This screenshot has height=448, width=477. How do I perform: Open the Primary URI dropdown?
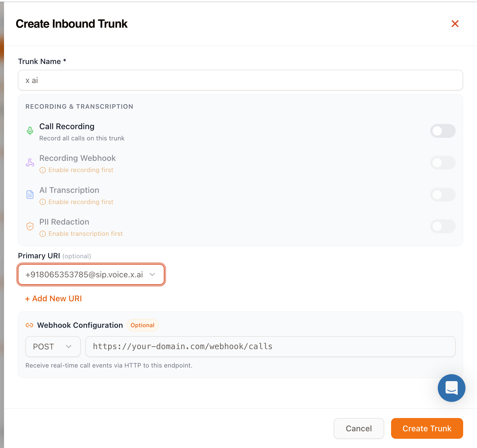pyautogui.click(x=91, y=274)
